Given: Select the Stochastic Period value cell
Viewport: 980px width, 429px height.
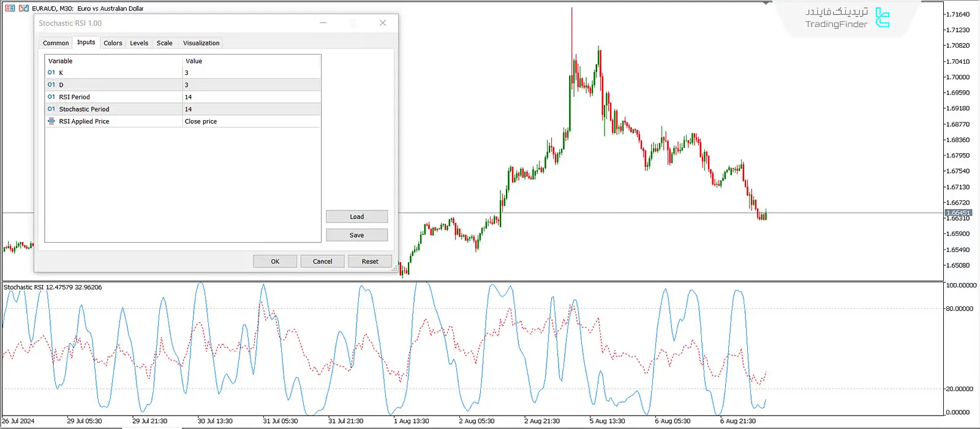Looking at the screenshot, I should point(251,109).
